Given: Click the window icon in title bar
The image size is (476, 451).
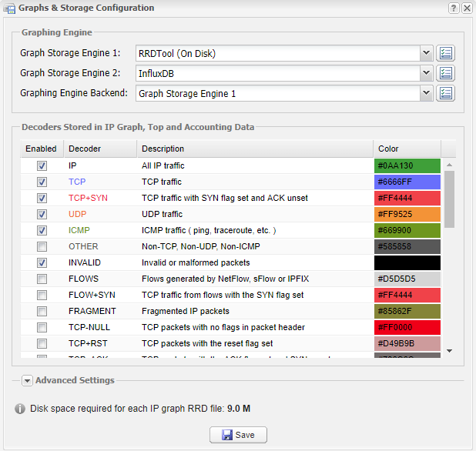Looking at the screenshot, I should [9, 8].
